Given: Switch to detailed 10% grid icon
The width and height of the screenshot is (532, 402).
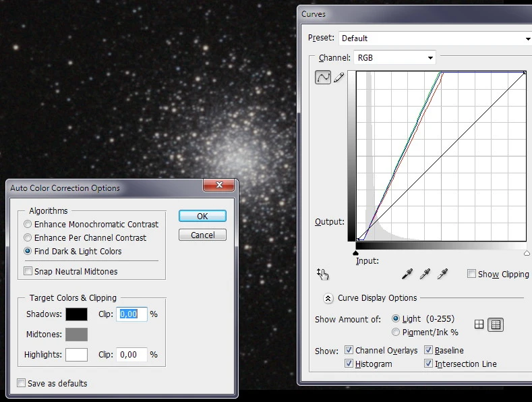Looking at the screenshot, I should pyautogui.click(x=496, y=324).
